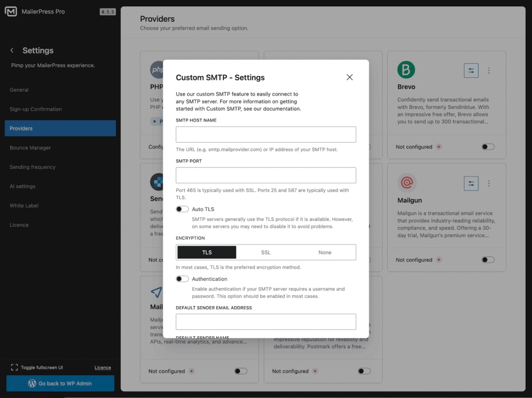Open the Brevo three-dot options menu
The width and height of the screenshot is (532, 398).
pyautogui.click(x=488, y=70)
